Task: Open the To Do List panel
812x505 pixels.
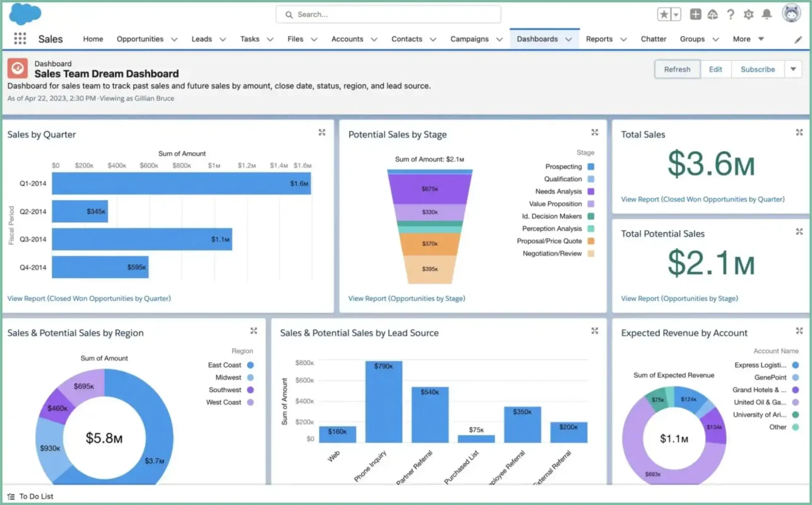Action: coord(29,496)
